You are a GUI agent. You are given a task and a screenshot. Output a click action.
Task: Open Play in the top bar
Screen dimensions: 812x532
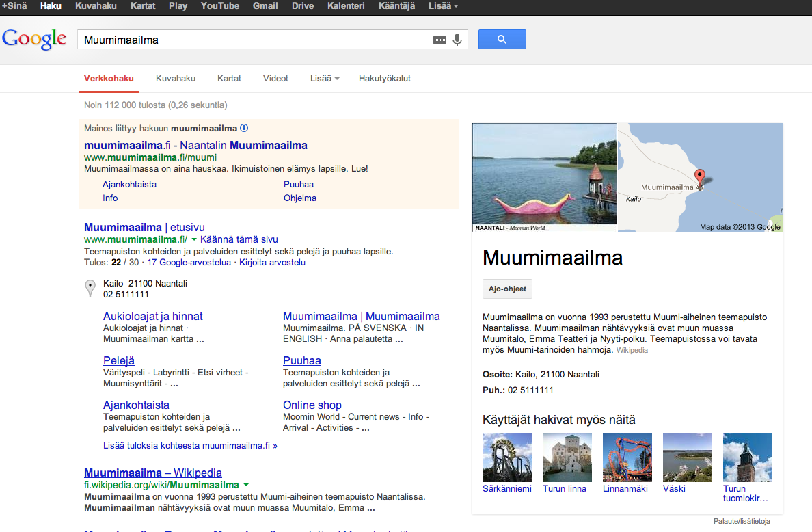coord(178,6)
